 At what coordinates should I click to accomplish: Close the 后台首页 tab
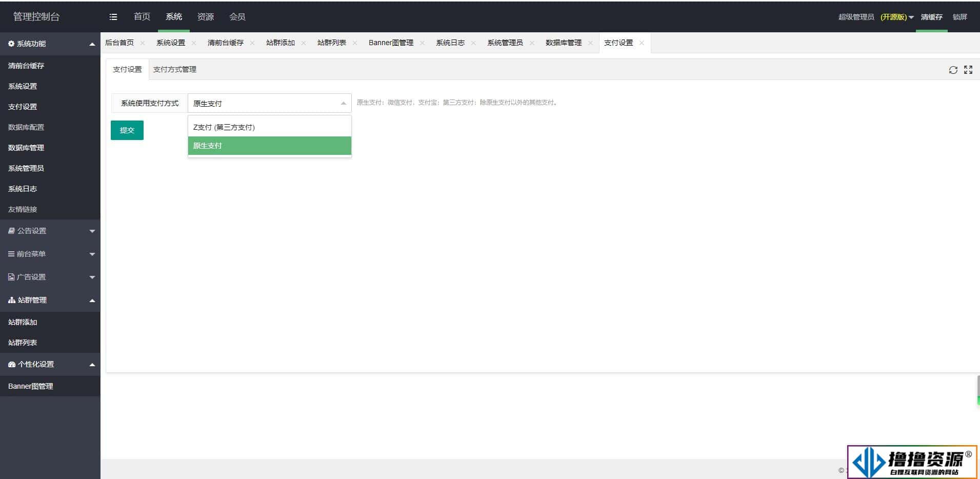point(143,43)
